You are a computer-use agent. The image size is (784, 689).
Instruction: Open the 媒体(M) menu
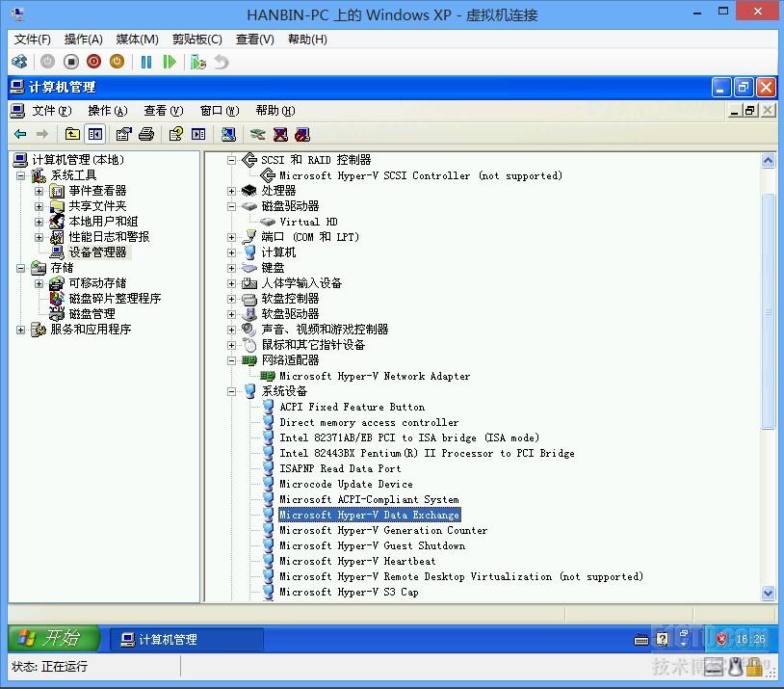point(137,40)
